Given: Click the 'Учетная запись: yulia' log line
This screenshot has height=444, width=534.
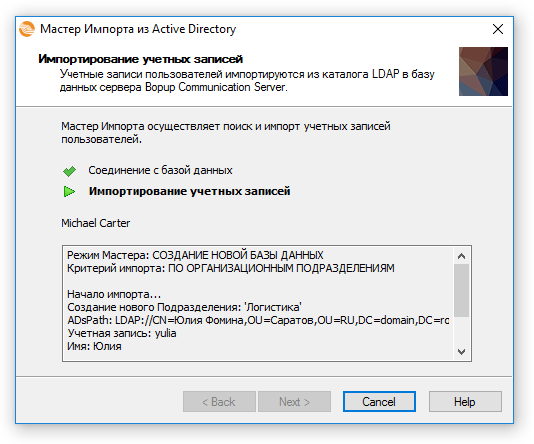Looking at the screenshot, I should click(122, 333).
